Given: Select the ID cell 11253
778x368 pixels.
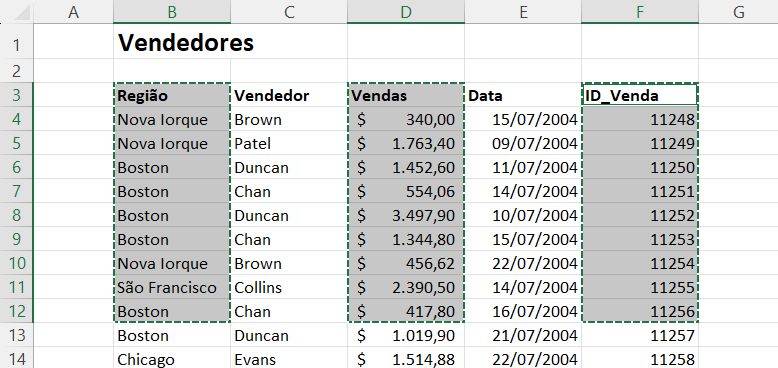Looking at the screenshot, I should (640, 240).
